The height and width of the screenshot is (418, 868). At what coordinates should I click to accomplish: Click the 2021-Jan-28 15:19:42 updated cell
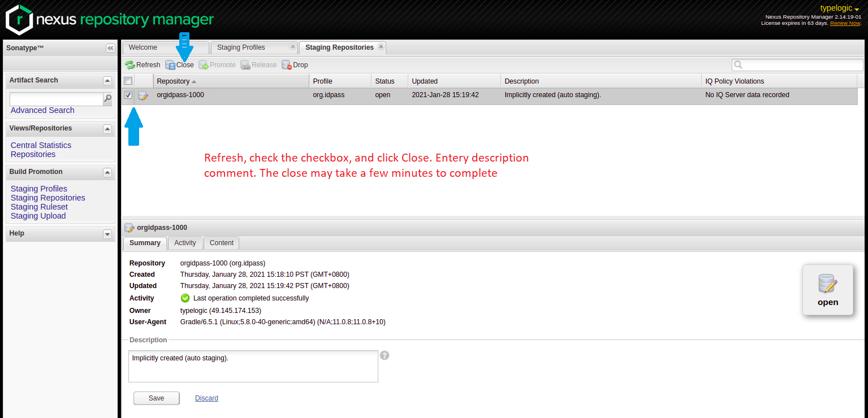pyautogui.click(x=446, y=95)
